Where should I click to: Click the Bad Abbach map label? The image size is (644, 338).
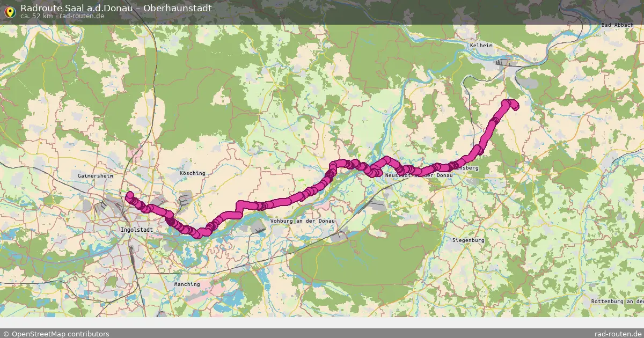click(617, 25)
